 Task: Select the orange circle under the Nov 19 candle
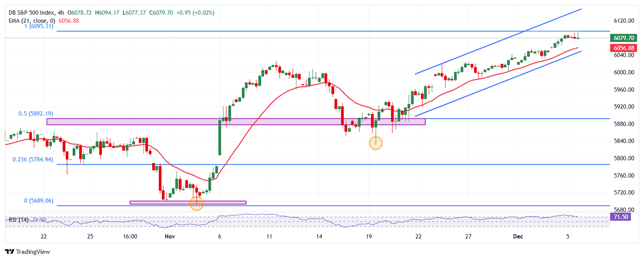coord(376,143)
